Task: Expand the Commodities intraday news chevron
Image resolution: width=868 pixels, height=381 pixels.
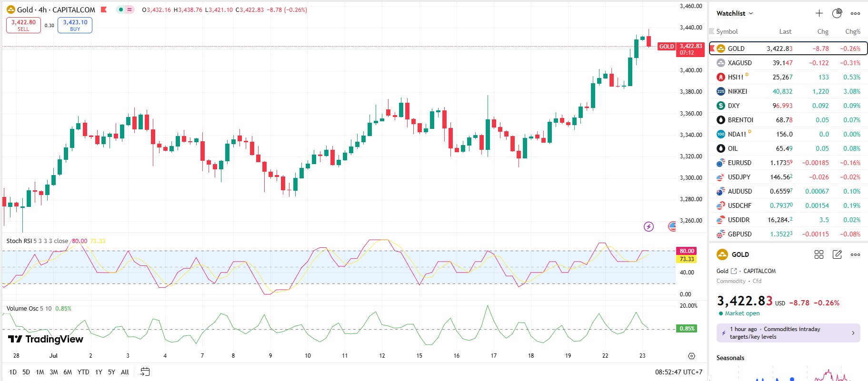Action: coord(853,333)
